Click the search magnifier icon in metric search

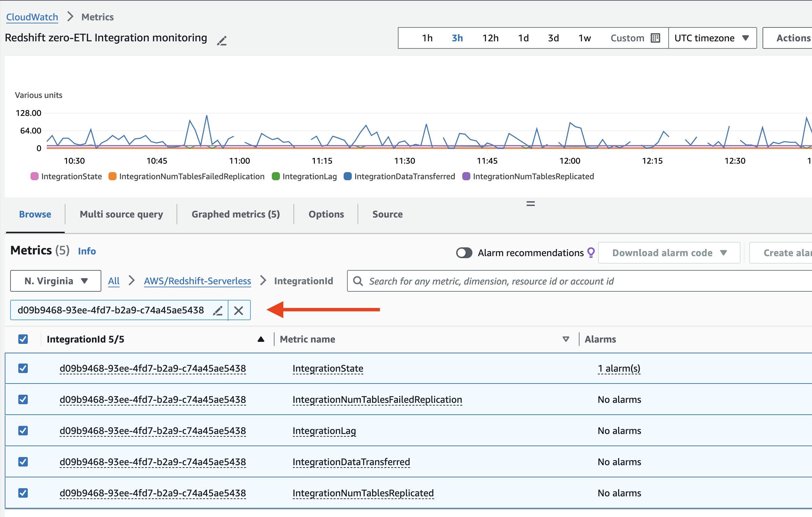click(x=358, y=281)
